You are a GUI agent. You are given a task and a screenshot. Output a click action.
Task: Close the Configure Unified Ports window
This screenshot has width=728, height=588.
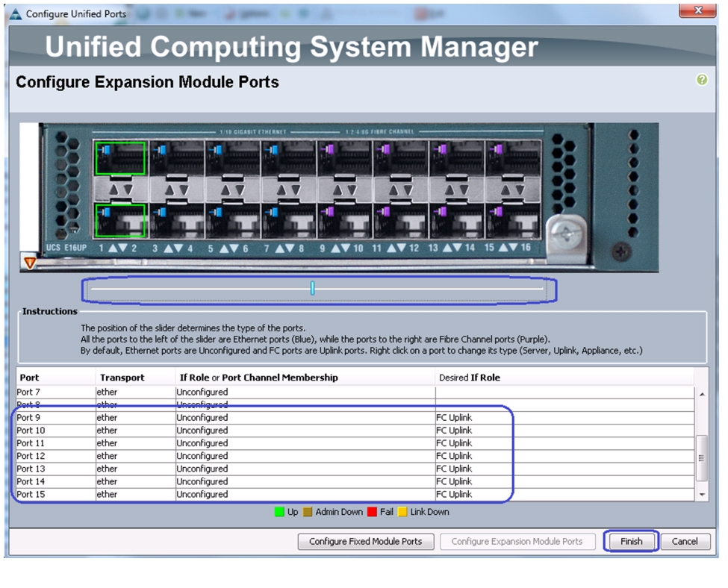click(x=697, y=10)
